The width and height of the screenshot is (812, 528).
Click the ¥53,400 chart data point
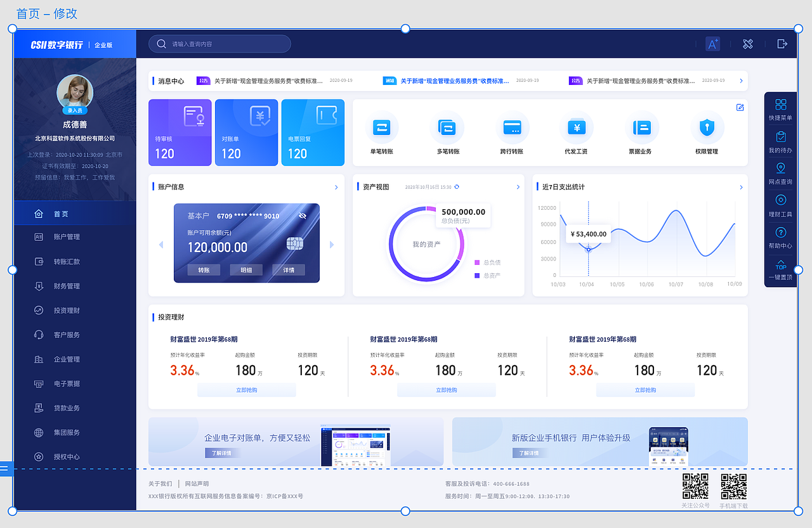click(x=588, y=250)
